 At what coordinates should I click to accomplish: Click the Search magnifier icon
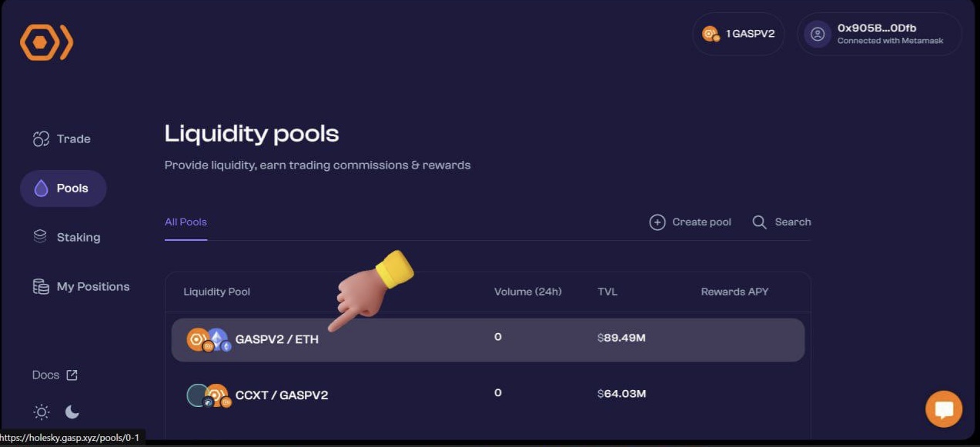click(x=759, y=222)
